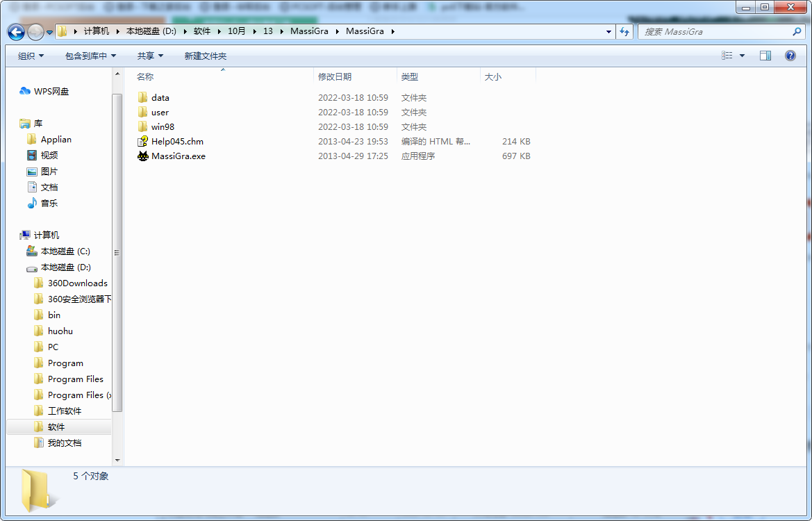Sort by the 大小 column header
The height and width of the screenshot is (521, 812).
(x=508, y=76)
